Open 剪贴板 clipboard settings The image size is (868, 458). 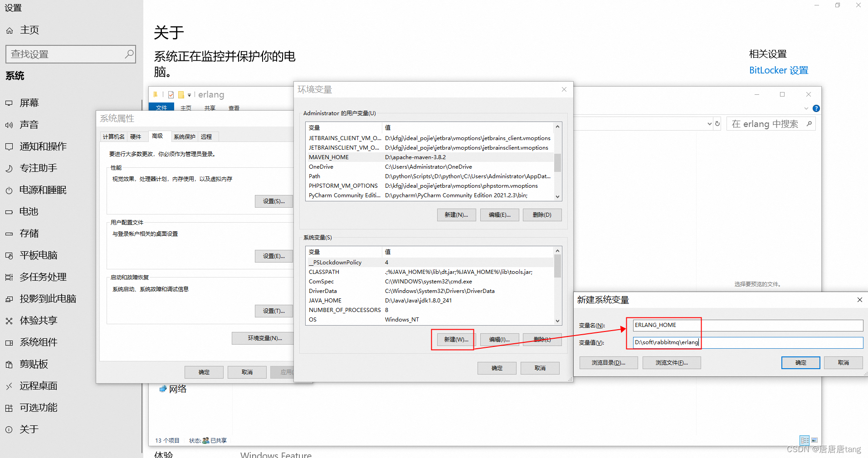(27, 364)
